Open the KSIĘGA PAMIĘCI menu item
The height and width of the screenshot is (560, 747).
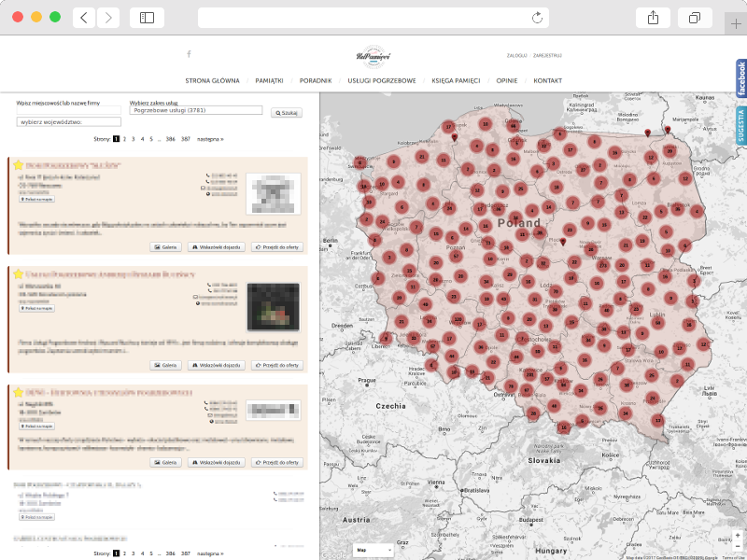[456, 81]
